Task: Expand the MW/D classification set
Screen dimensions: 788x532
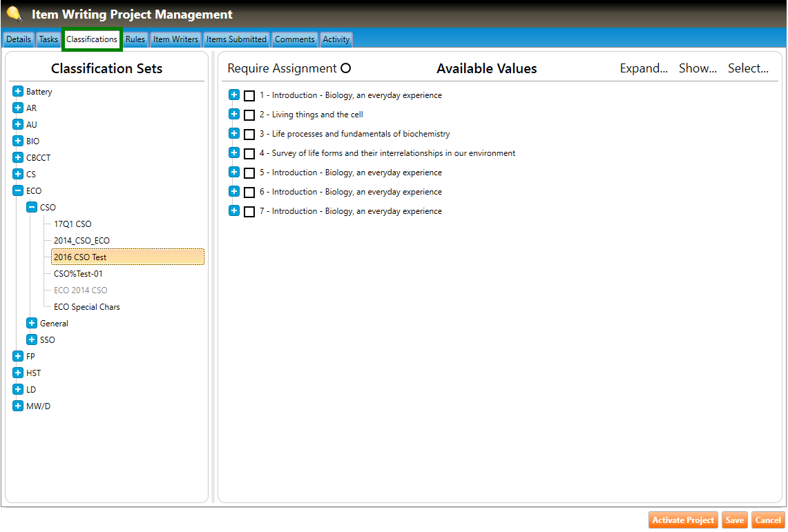Action: pyautogui.click(x=18, y=406)
